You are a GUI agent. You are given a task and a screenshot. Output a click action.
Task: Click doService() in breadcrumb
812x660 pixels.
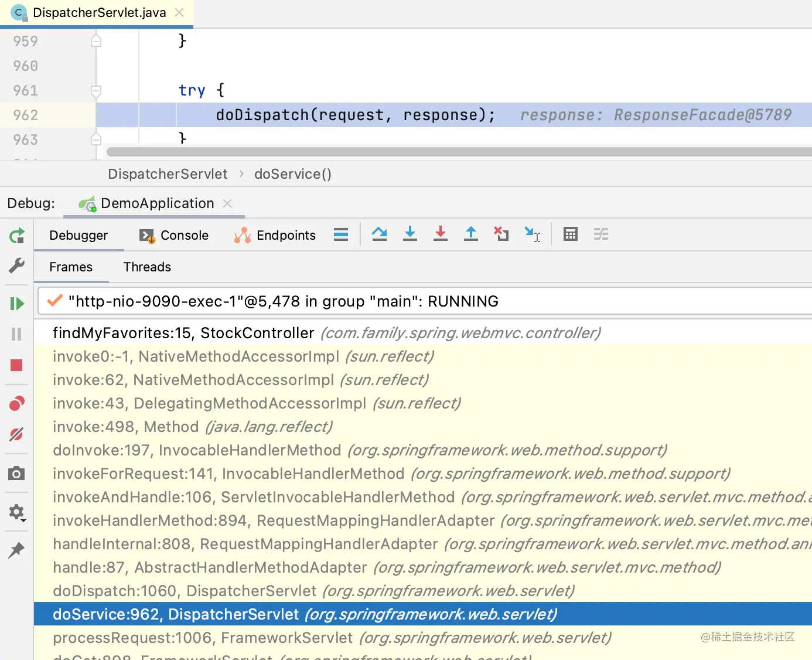(x=293, y=174)
